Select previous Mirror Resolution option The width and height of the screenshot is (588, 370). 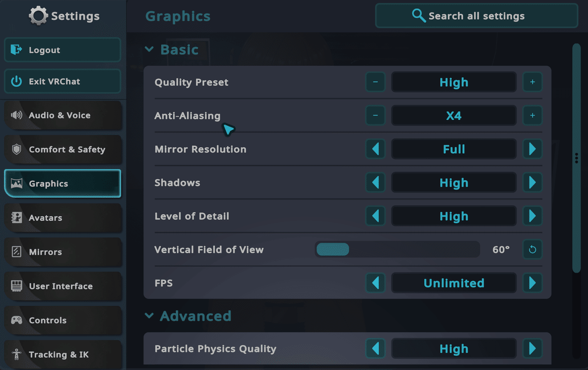pyautogui.click(x=375, y=149)
